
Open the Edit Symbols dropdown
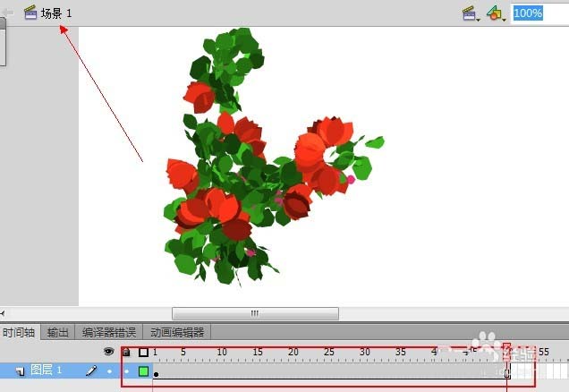pos(495,13)
